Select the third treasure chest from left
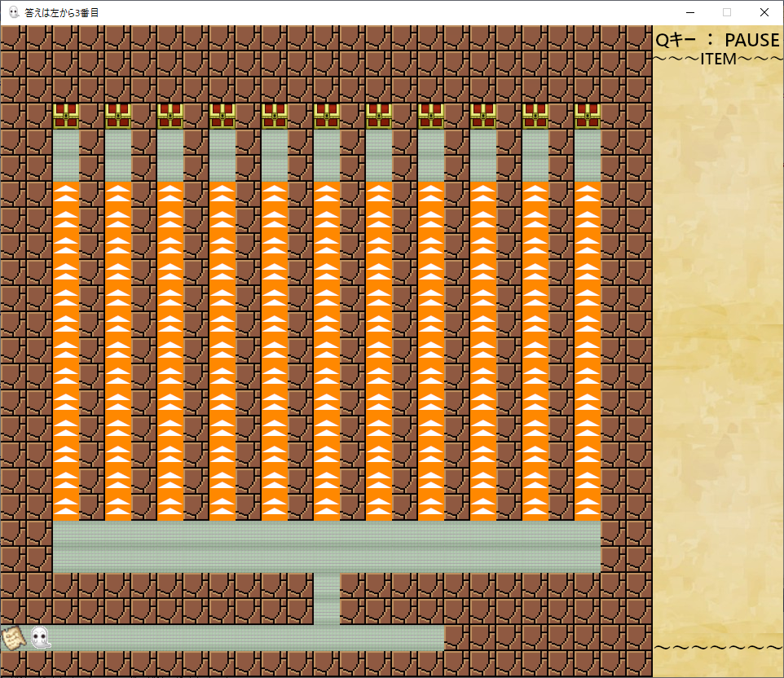The height and width of the screenshot is (678, 784). [170, 116]
